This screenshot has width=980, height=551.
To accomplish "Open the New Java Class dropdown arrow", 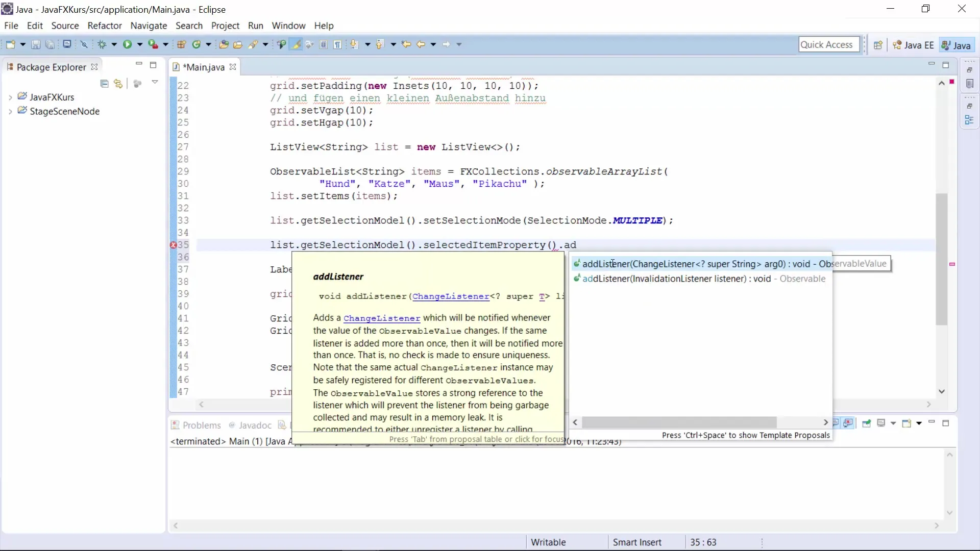I will 208,44.
